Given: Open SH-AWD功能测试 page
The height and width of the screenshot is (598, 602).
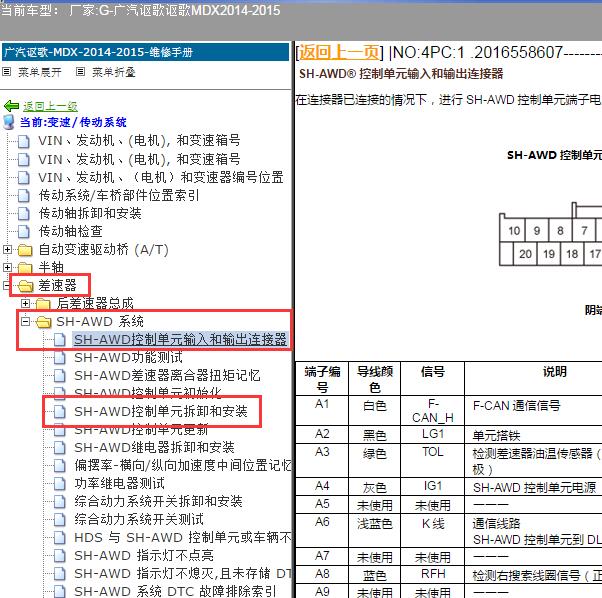Looking at the screenshot, I should [x=128, y=358].
